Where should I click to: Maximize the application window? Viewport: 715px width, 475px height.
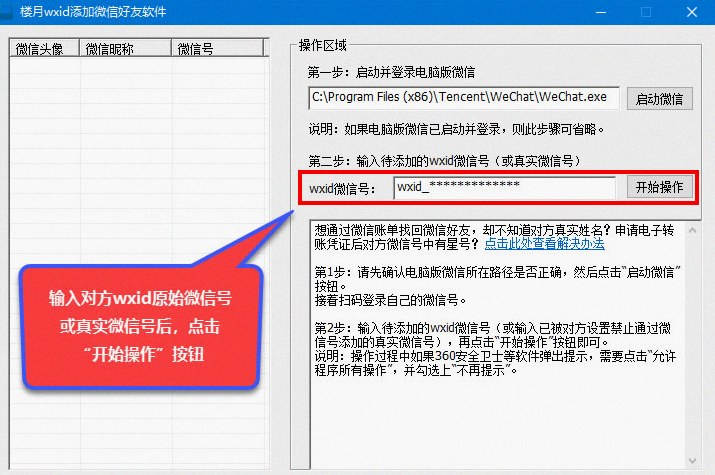pos(646,12)
